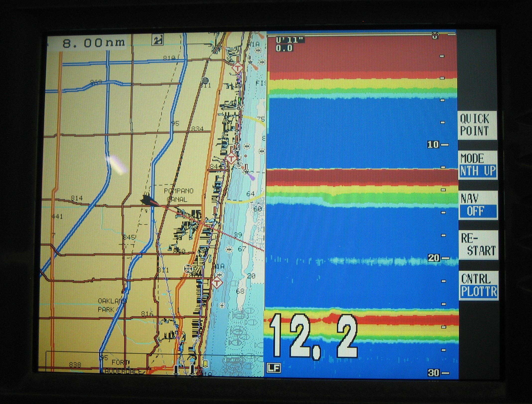Click the Pompano Canal label on the chart
This screenshot has height=404, width=532.
(178, 195)
